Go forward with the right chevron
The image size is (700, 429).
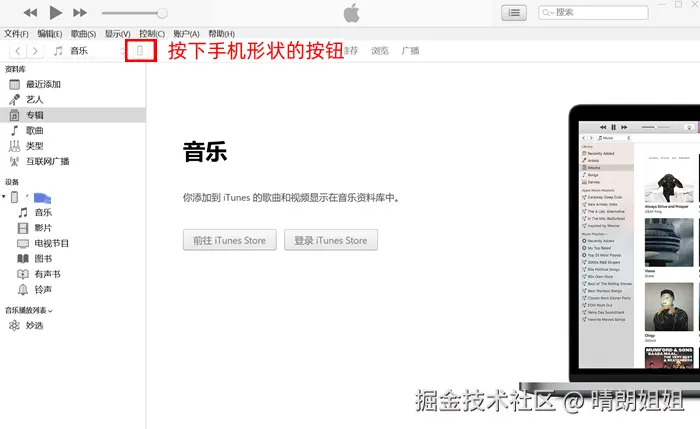point(35,51)
